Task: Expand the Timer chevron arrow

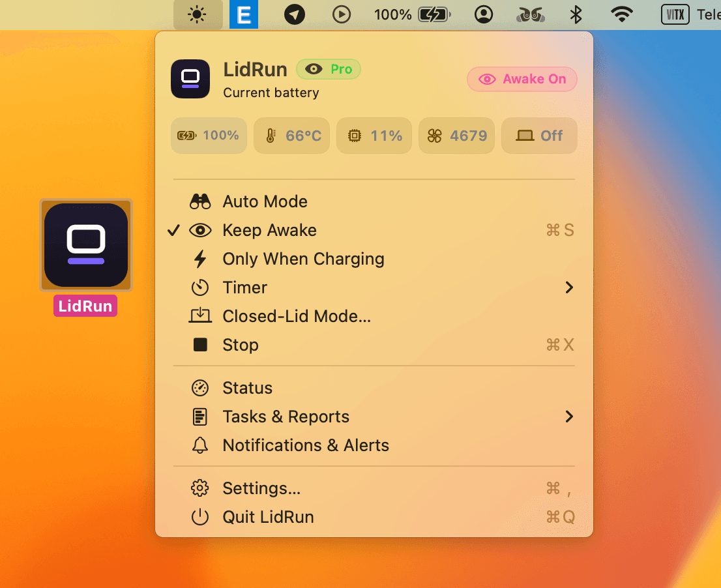Action: point(569,287)
